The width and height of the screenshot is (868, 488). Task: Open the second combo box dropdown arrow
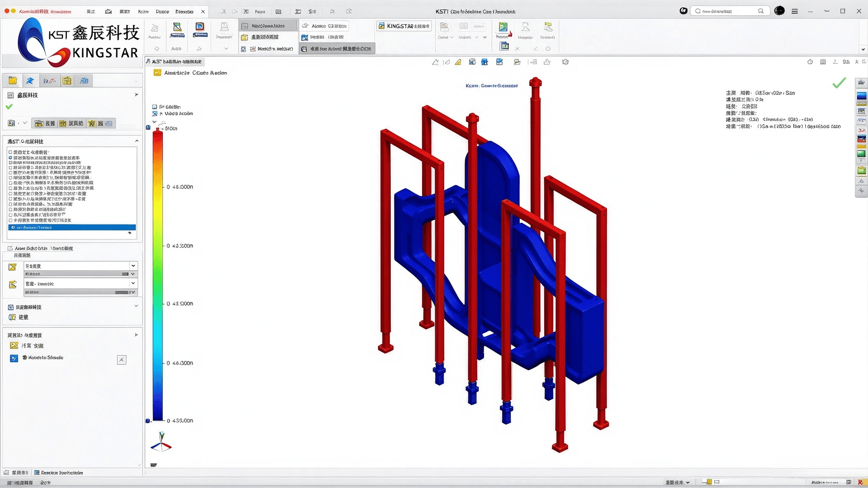pyautogui.click(x=133, y=283)
